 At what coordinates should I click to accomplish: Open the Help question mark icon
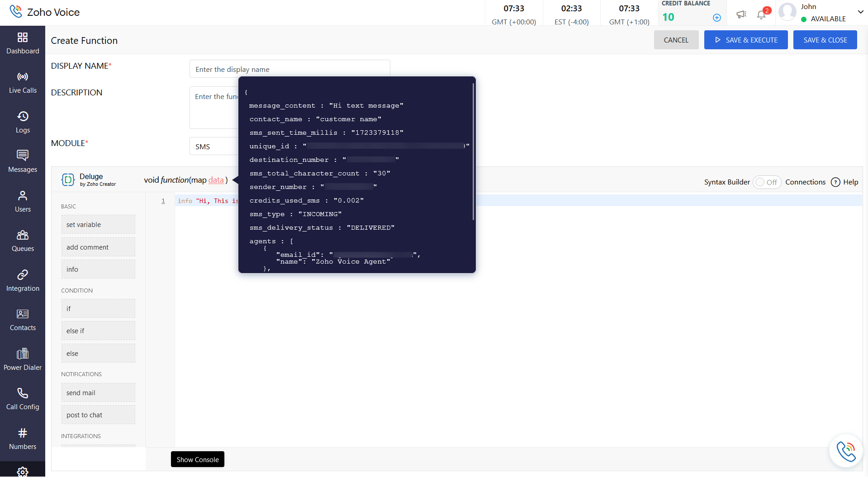coord(835,182)
